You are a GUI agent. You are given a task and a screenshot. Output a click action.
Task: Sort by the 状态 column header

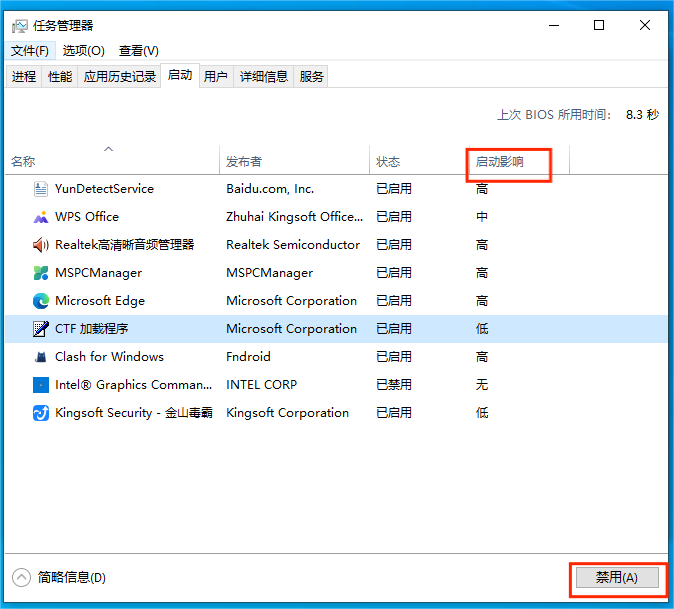click(388, 161)
